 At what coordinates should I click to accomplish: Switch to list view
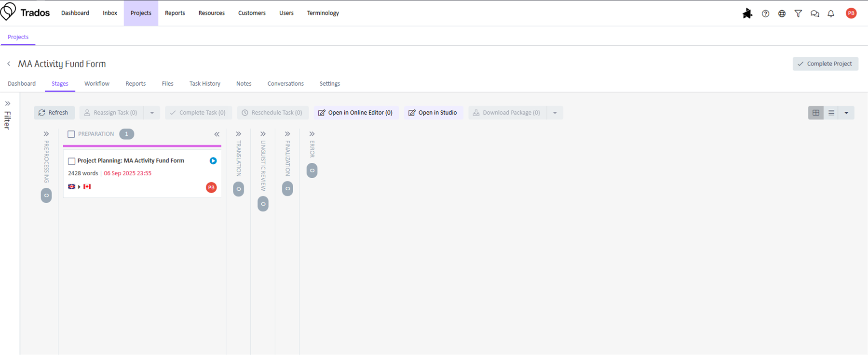831,113
